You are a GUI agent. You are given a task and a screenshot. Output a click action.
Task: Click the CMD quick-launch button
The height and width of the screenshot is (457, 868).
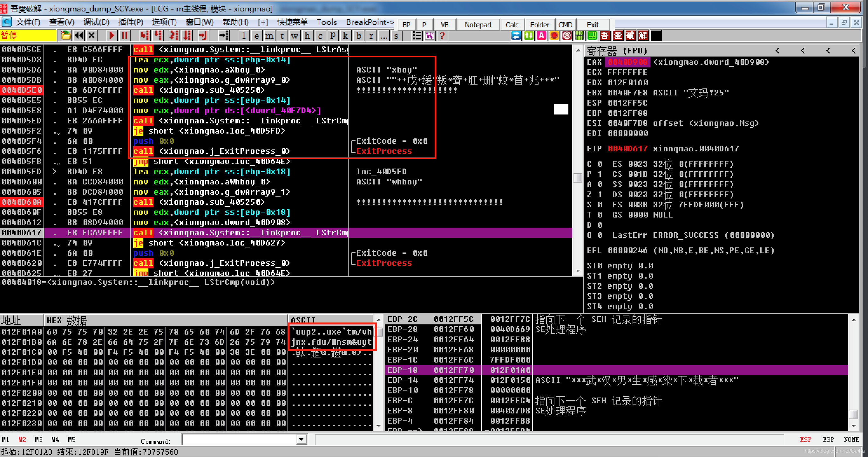565,24
